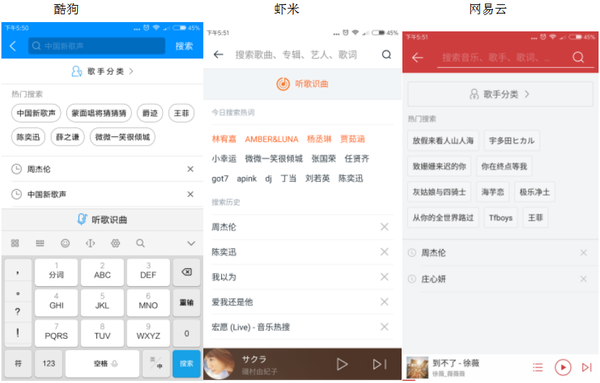Viewport: 600px width, 383px height.
Task: Open keyboard layout switch icon
Action: point(40,243)
